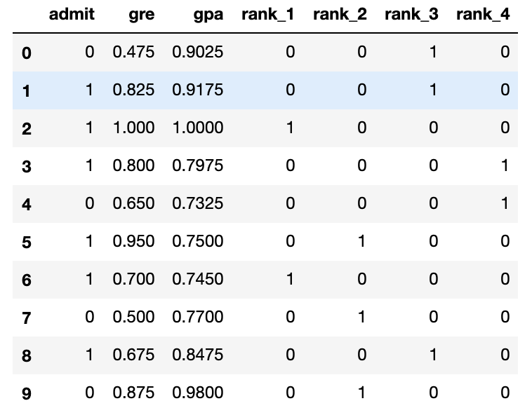Screen dimensions: 532x408
Task: Click the rank_4 column header
Action: coord(483,14)
